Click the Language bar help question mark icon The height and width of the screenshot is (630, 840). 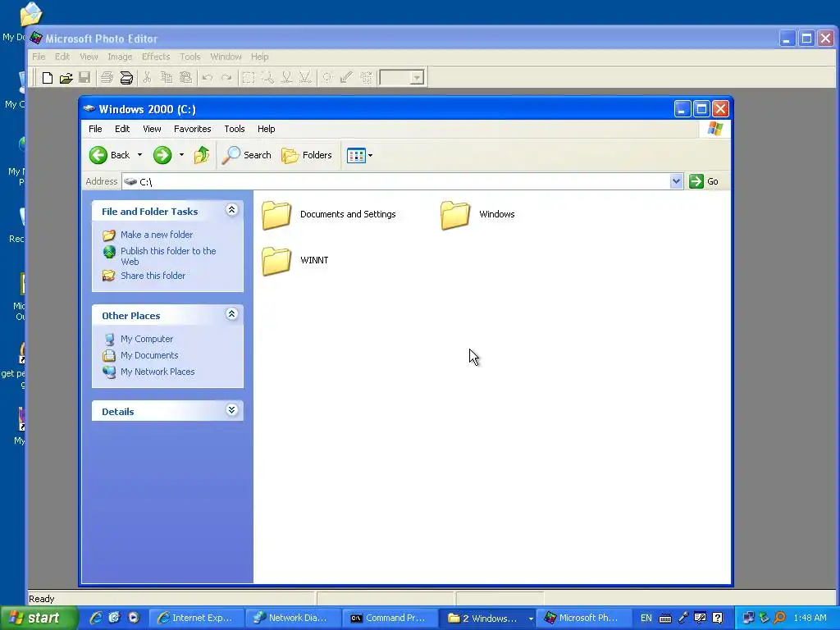[x=718, y=619]
